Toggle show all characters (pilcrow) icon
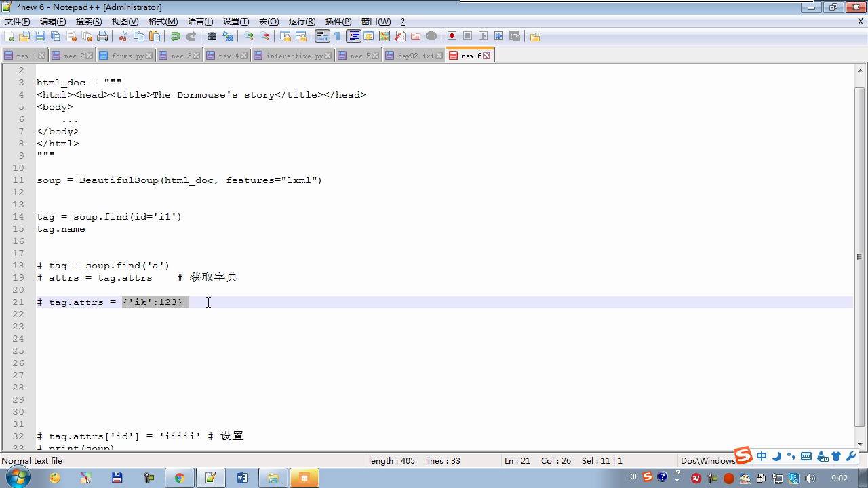Viewport: 868px width, 488px height. [x=337, y=37]
